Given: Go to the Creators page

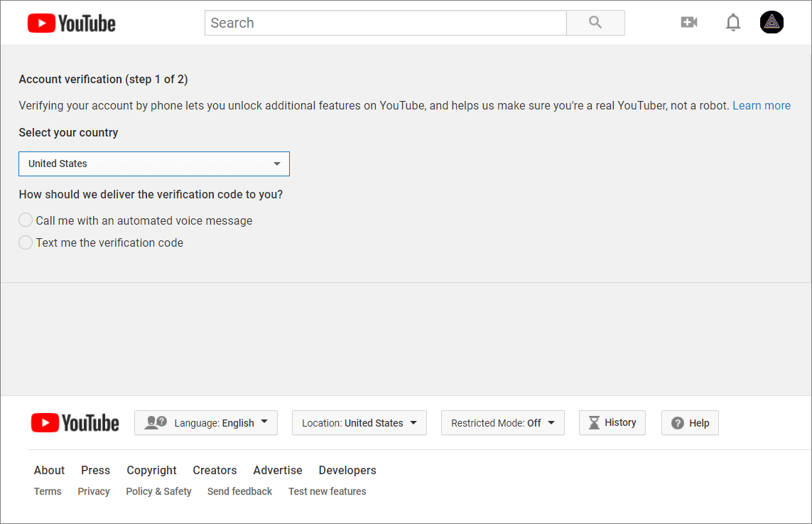Looking at the screenshot, I should pos(215,470).
